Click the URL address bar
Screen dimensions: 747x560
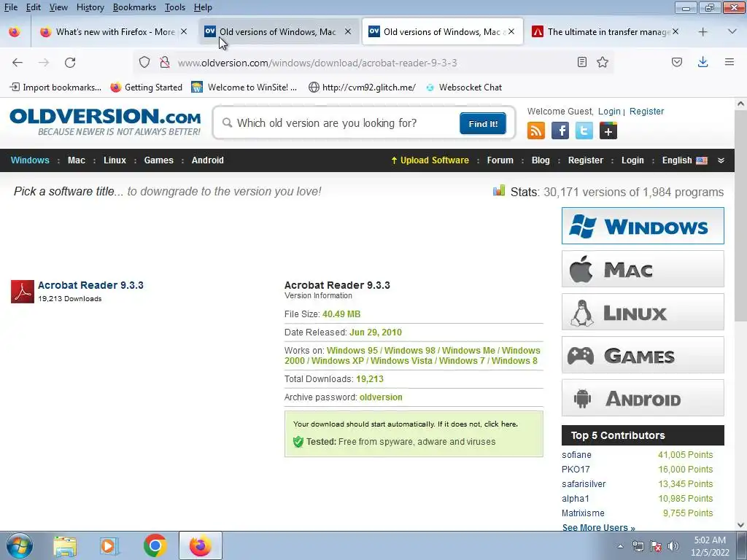click(374, 63)
